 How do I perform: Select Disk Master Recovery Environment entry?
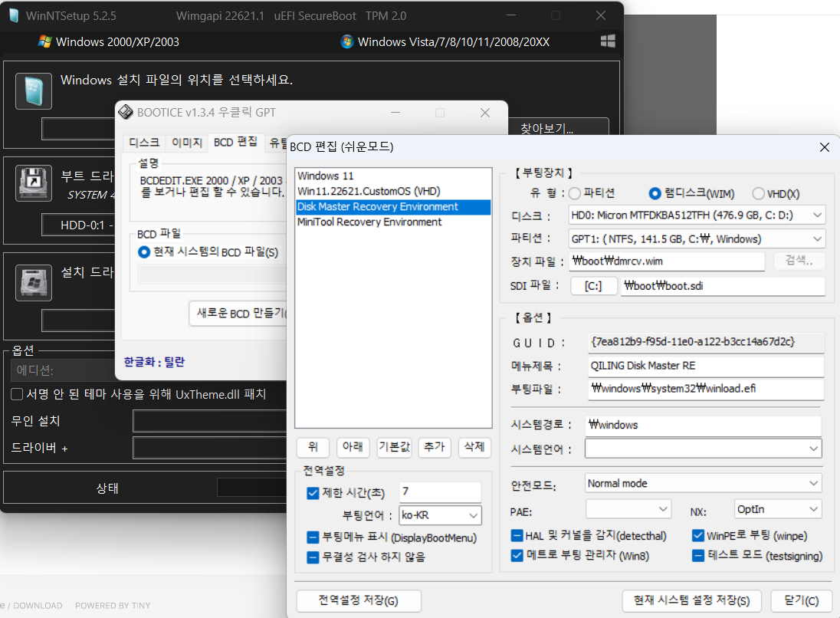coord(393,207)
